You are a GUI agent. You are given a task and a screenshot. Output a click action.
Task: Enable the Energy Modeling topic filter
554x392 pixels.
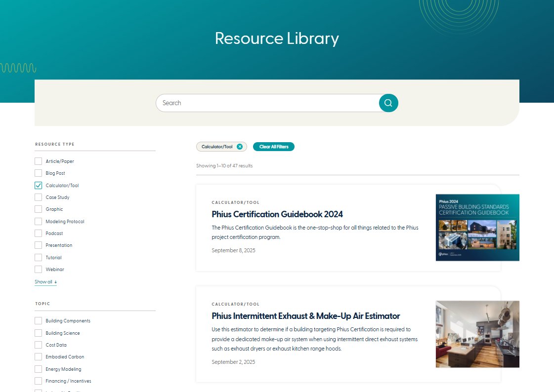tap(38, 369)
